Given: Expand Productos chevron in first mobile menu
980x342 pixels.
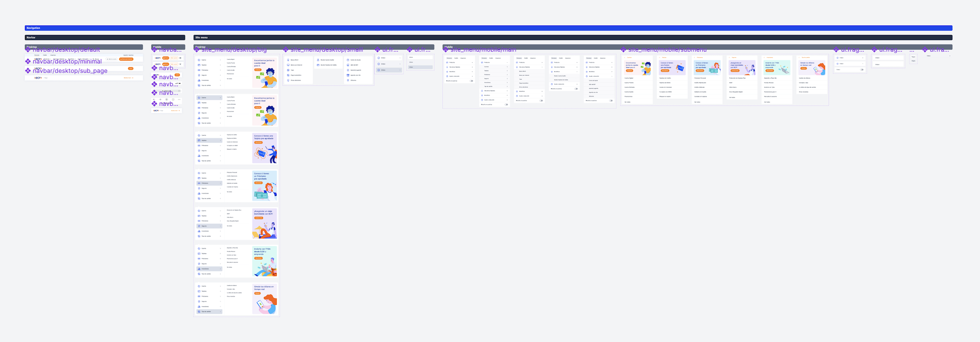Looking at the screenshot, I should (x=472, y=62).
